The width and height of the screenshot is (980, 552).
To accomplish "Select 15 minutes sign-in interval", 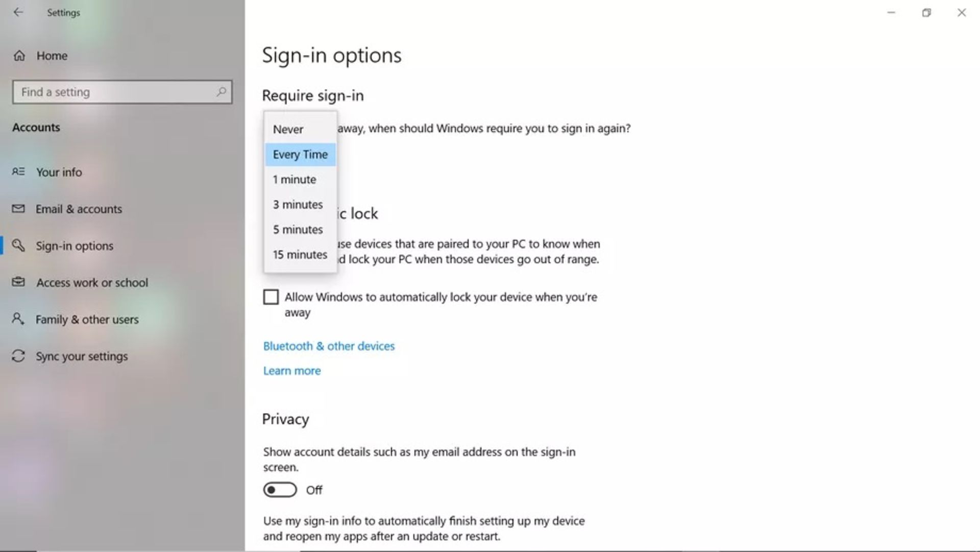I will 300,254.
